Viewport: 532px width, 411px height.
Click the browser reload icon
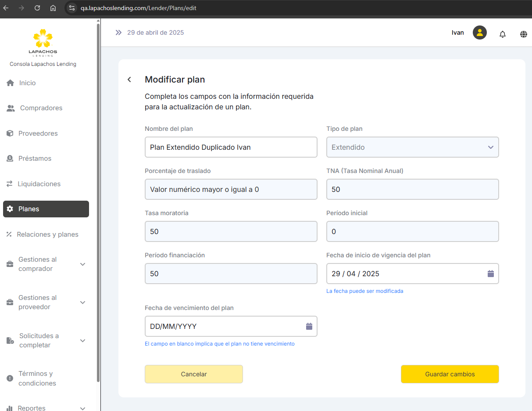point(37,8)
